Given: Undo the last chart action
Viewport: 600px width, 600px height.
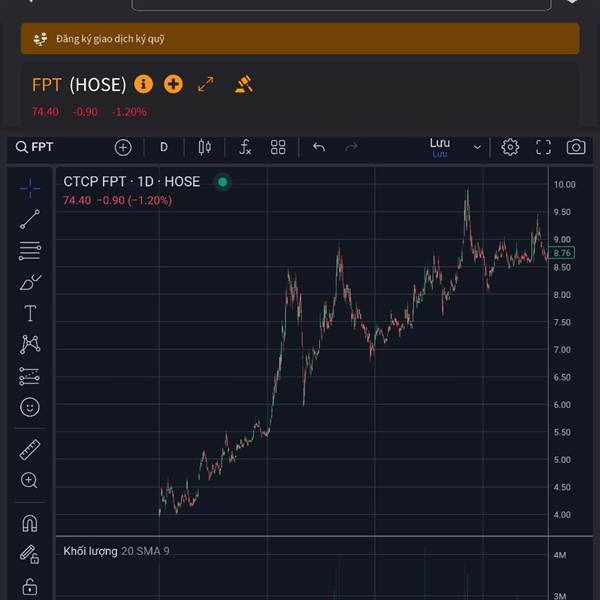Looking at the screenshot, I should coord(319,147).
